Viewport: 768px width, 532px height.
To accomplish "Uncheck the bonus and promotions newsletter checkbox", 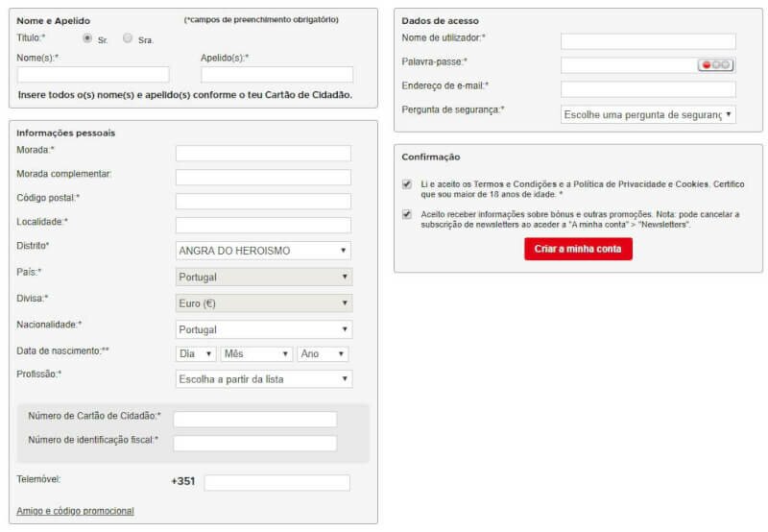I will tap(408, 214).
